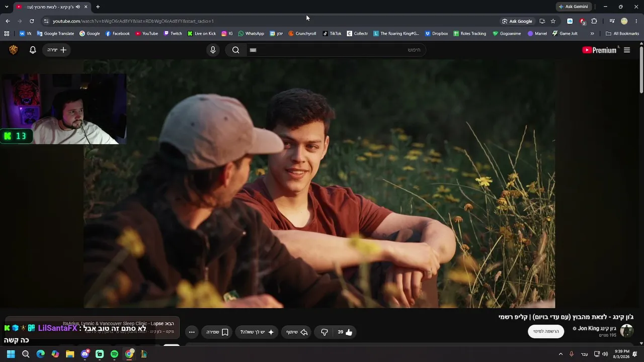Open the volume speaker icon in system tray

click(x=605, y=354)
